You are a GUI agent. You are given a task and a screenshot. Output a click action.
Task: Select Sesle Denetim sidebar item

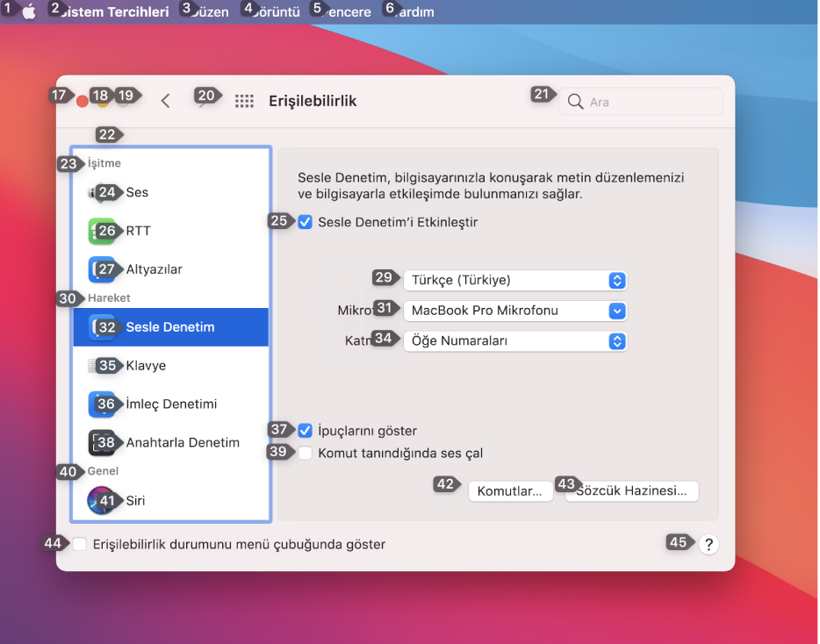tap(170, 327)
